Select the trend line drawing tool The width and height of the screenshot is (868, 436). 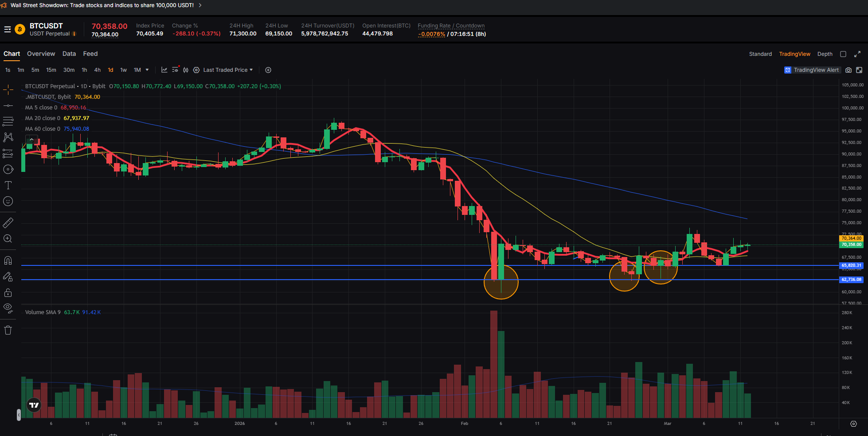pyautogui.click(x=8, y=106)
